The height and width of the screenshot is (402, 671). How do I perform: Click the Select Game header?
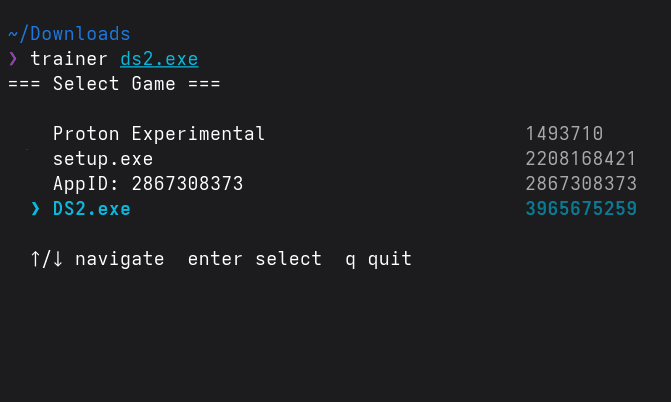[114, 84]
